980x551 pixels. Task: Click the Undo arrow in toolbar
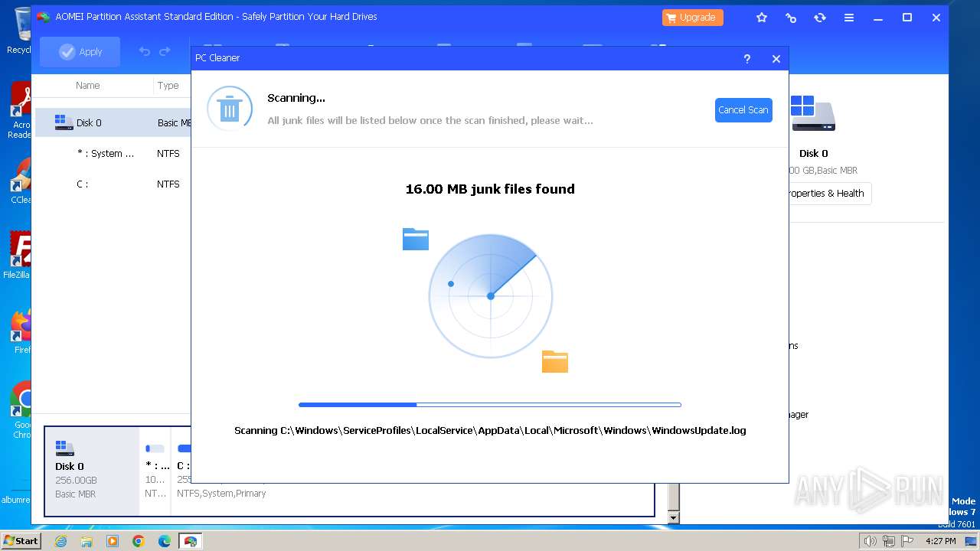[145, 52]
